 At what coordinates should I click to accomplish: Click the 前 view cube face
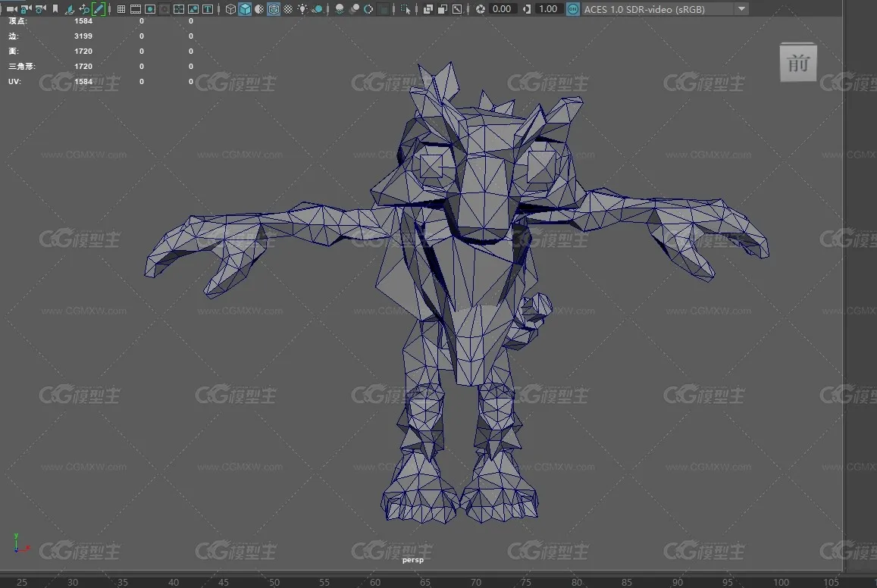(x=798, y=63)
